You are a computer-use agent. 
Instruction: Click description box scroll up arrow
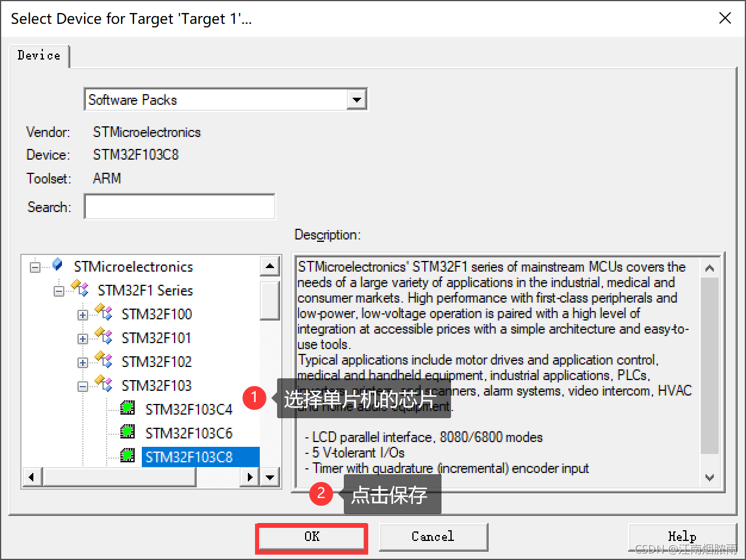coord(710,268)
